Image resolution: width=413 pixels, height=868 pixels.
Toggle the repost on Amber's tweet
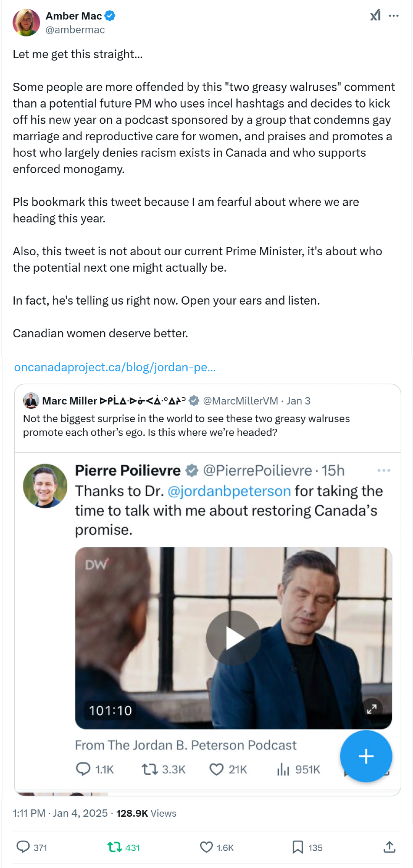[115, 847]
